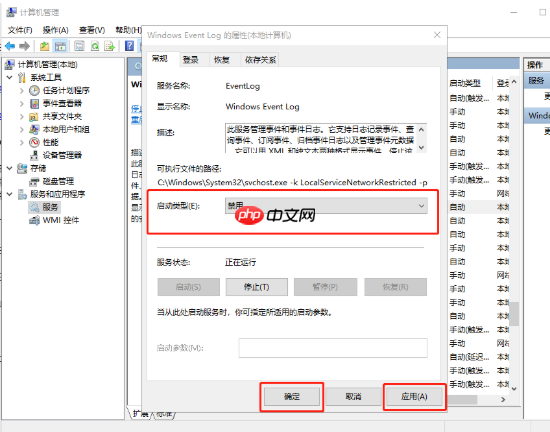550x432 pixels.
Task: Click services list vertical scrollbar thumb
Action: (x=514, y=313)
